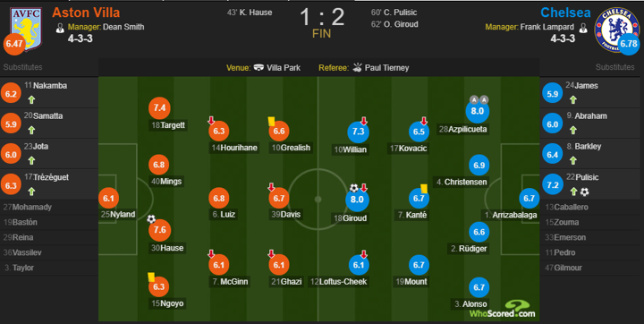Screen dimensions: 644x324
Task: Click the referee whistle icon
Action: tap(357, 67)
